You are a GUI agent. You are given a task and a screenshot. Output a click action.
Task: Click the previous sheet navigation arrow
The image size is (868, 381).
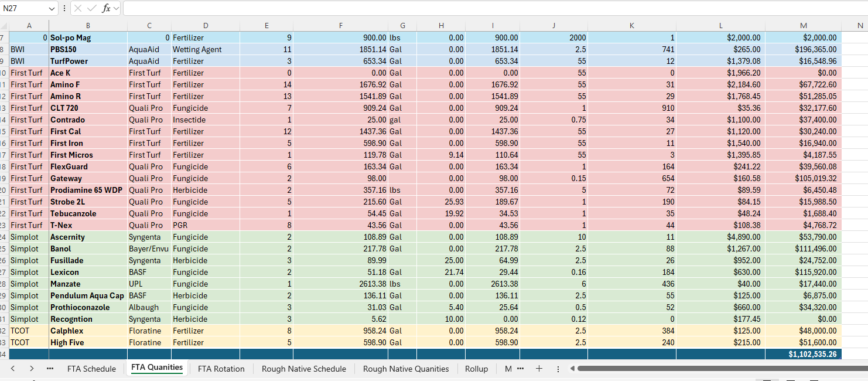[x=13, y=369]
